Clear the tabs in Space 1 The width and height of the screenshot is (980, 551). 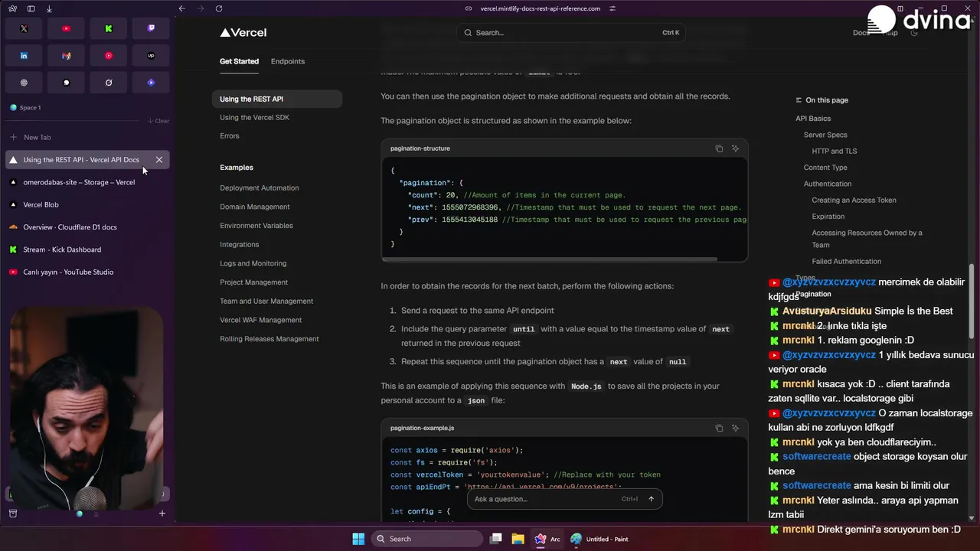point(158,121)
